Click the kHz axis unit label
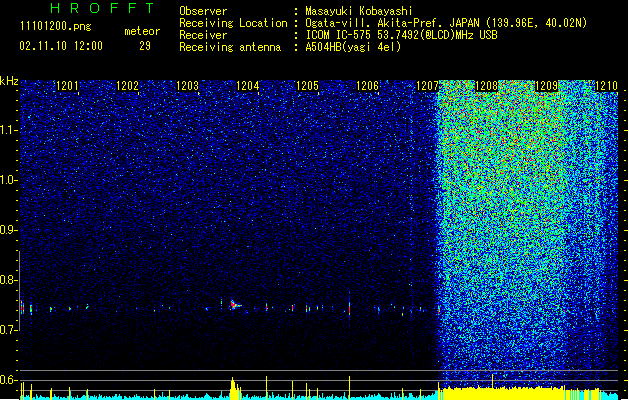The height and width of the screenshot is (400, 629). (x=9, y=81)
